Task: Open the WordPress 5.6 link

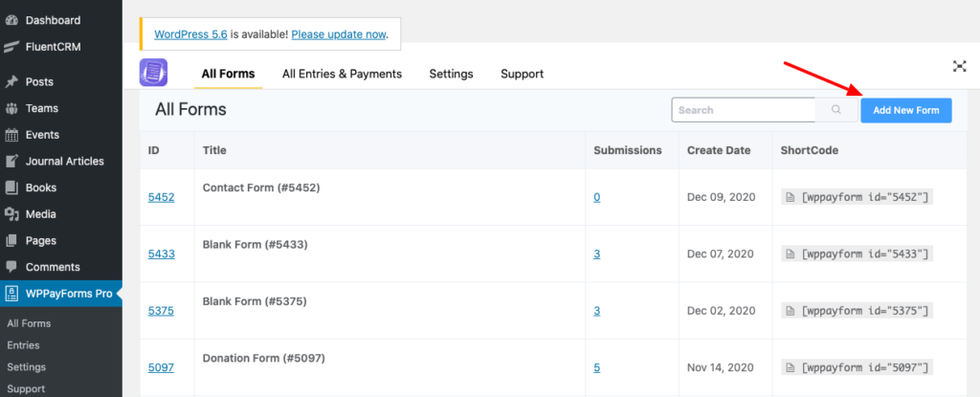Action: point(190,34)
